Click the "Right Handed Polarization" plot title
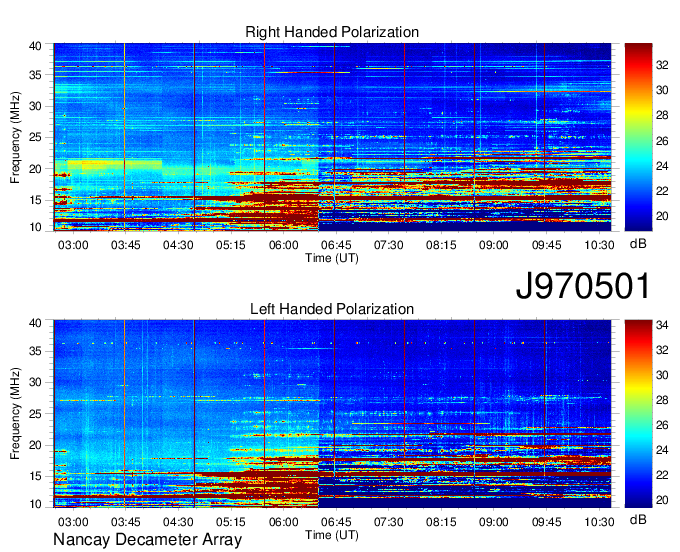The height and width of the screenshot is (552, 680). (332, 32)
